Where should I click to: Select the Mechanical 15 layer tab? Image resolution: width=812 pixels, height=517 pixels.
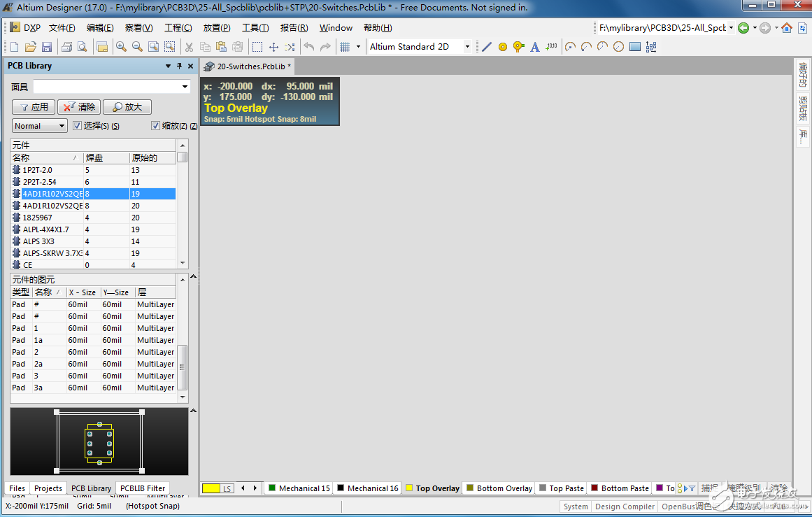point(299,488)
